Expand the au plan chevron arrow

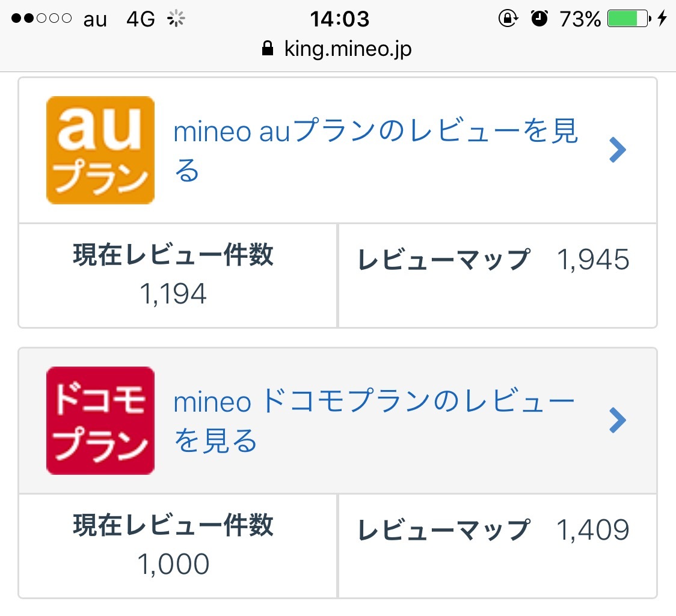618,150
